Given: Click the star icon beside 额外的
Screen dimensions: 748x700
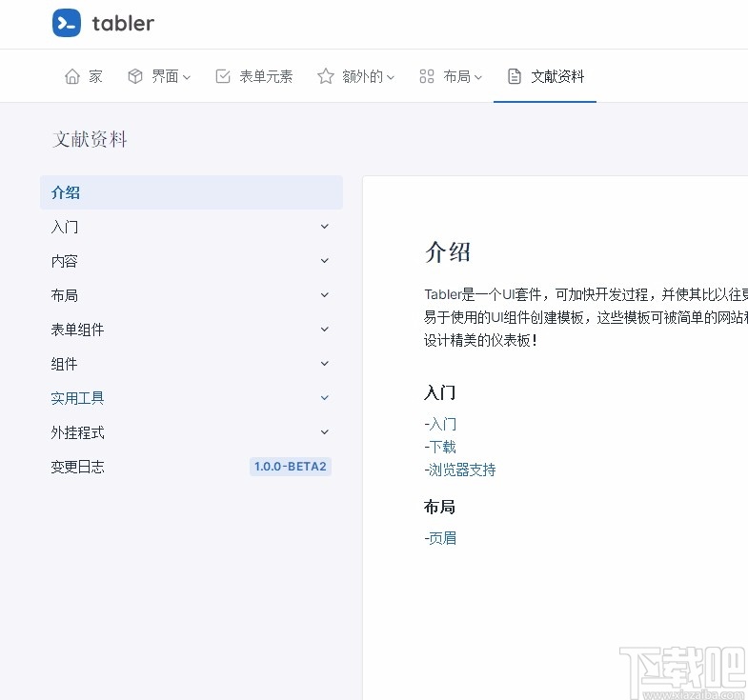Looking at the screenshot, I should 325,76.
